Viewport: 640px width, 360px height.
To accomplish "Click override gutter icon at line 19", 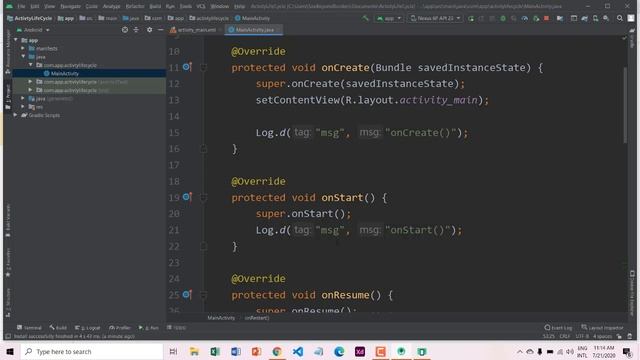I will (187, 197).
